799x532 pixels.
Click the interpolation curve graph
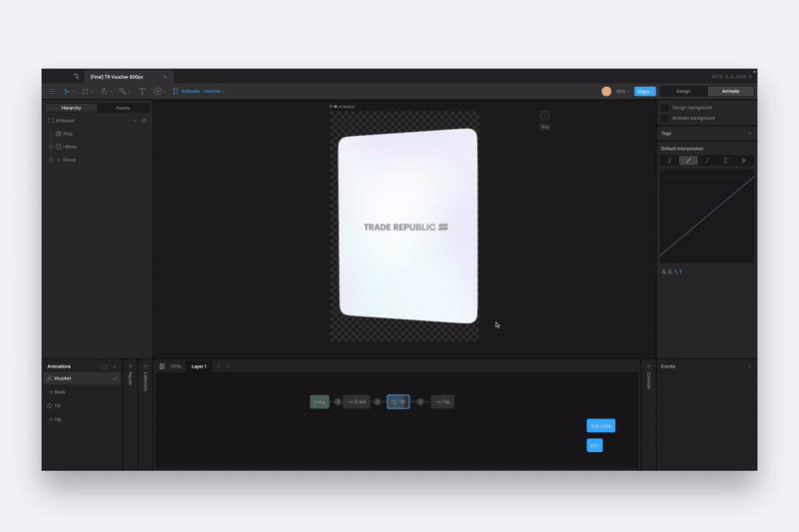(707, 216)
